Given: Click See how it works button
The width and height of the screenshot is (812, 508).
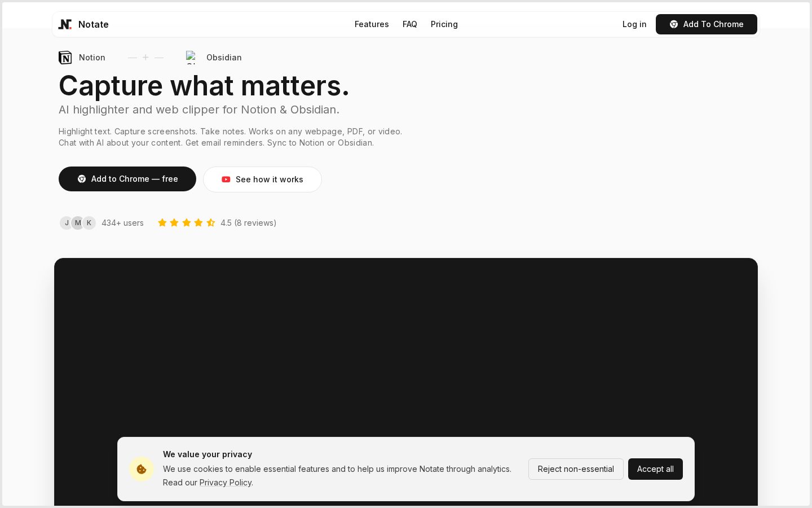Looking at the screenshot, I should click(262, 179).
